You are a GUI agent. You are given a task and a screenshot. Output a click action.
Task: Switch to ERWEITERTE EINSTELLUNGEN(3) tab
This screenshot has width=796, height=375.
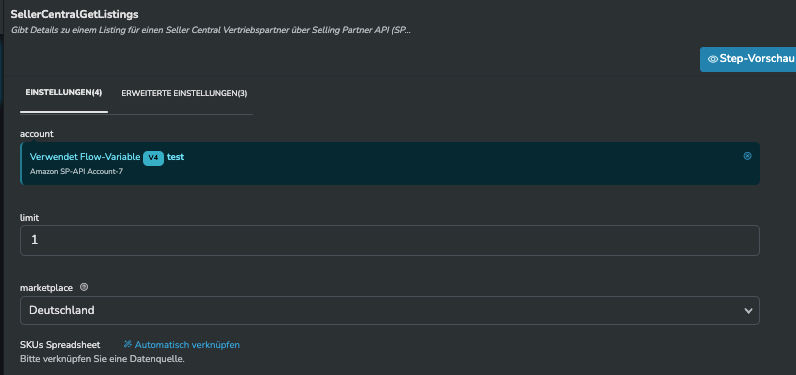tap(184, 93)
